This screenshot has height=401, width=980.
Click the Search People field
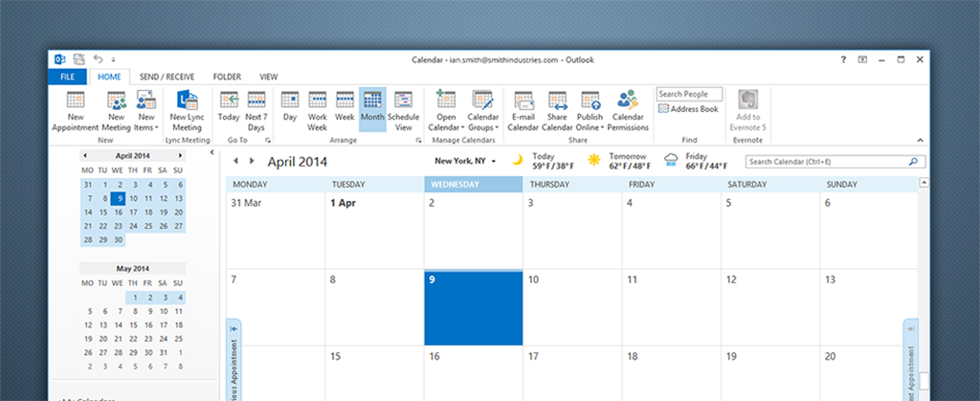point(689,94)
